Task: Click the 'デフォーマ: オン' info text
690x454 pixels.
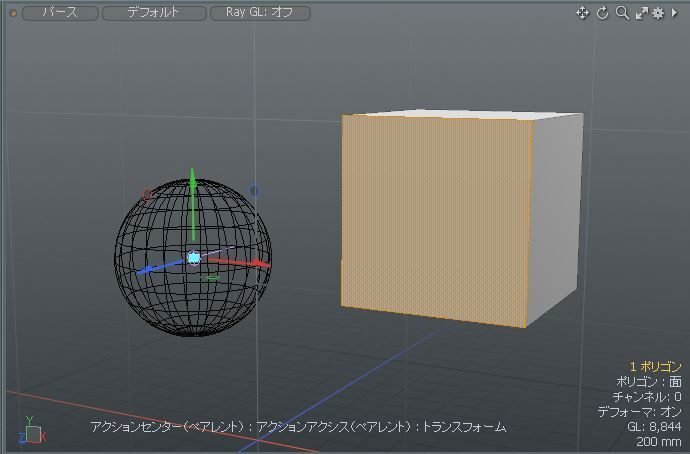Action: tap(639, 412)
